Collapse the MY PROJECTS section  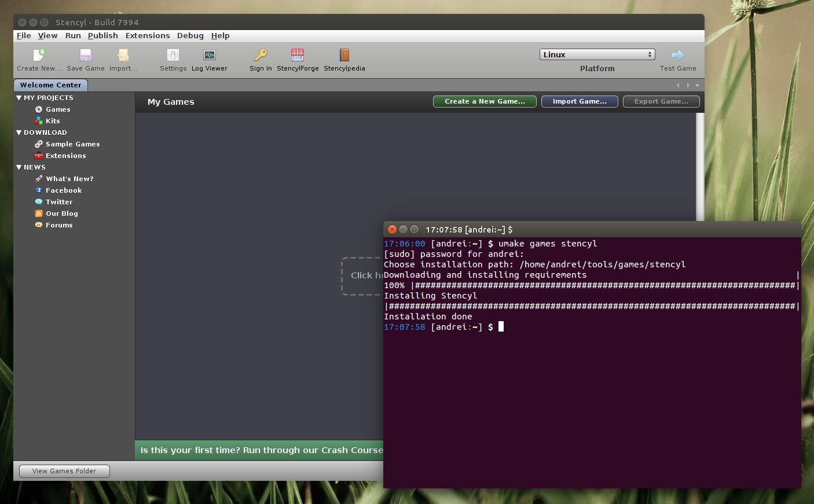[x=18, y=97]
